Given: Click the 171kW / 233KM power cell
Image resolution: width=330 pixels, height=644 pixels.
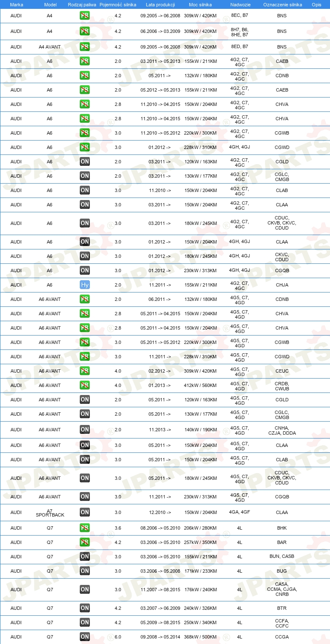Looking at the screenshot, I should tap(200, 571).
